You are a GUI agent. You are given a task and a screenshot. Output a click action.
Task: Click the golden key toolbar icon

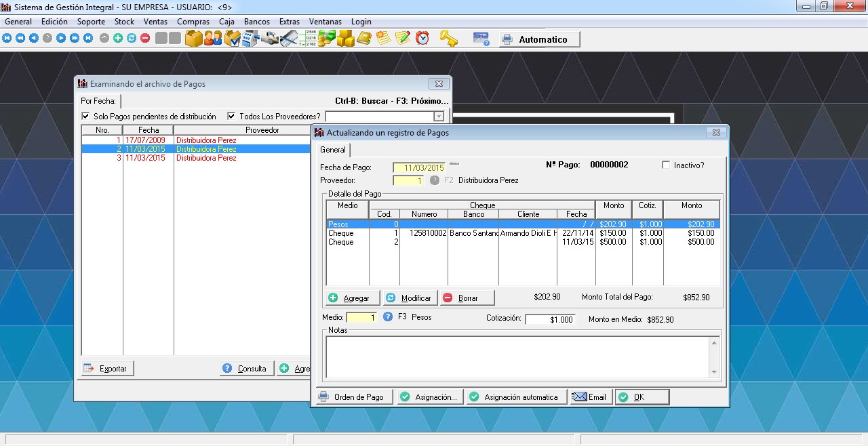pos(448,39)
